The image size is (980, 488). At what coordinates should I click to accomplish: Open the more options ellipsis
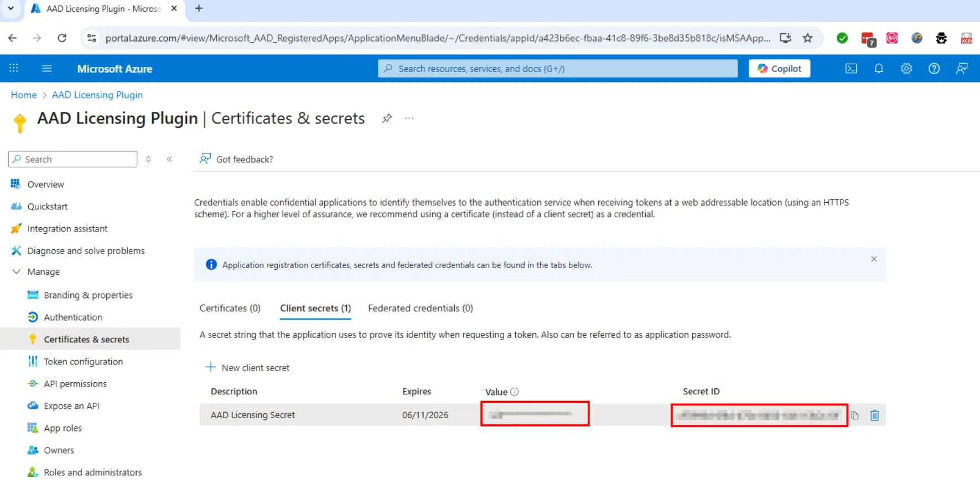point(409,119)
